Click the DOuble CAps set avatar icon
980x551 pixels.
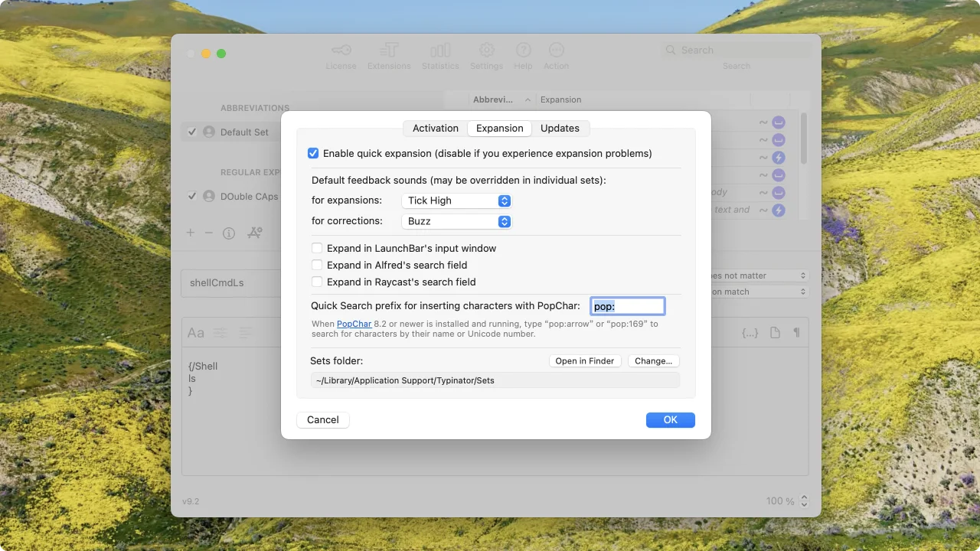[209, 196]
